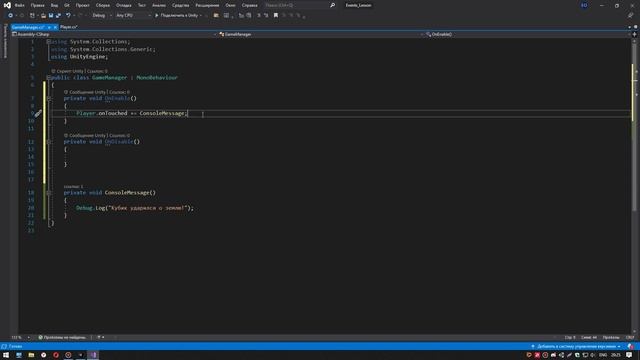The width and height of the screenshot is (640, 360).
Task: Pin the GameManager.cs tab
Action: (x=49, y=27)
